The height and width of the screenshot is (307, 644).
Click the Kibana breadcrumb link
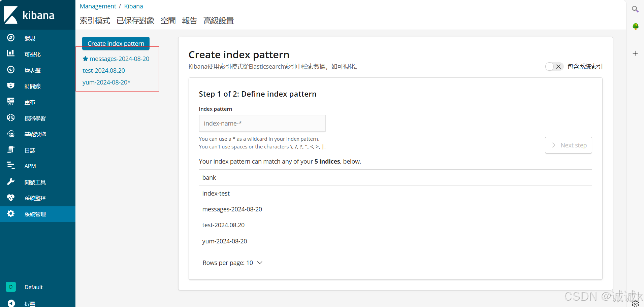click(x=133, y=6)
